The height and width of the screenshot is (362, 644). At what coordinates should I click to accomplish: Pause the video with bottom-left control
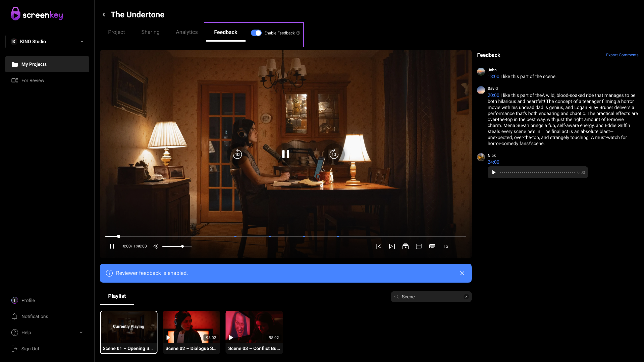[112, 246]
